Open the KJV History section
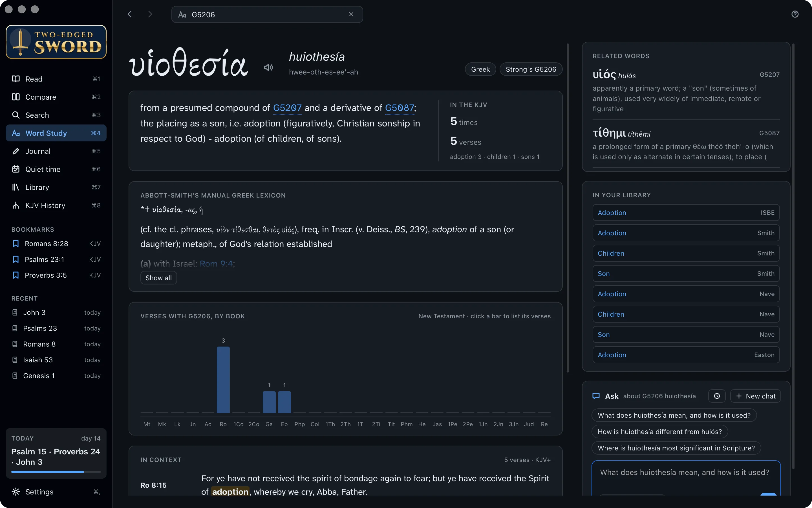This screenshot has width=812, height=508. 56,205
